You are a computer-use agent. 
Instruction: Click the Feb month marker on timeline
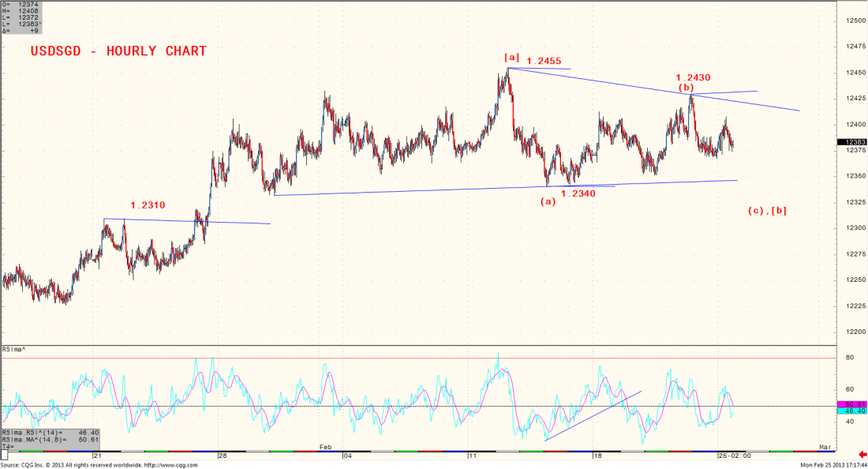[x=324, y=447]
